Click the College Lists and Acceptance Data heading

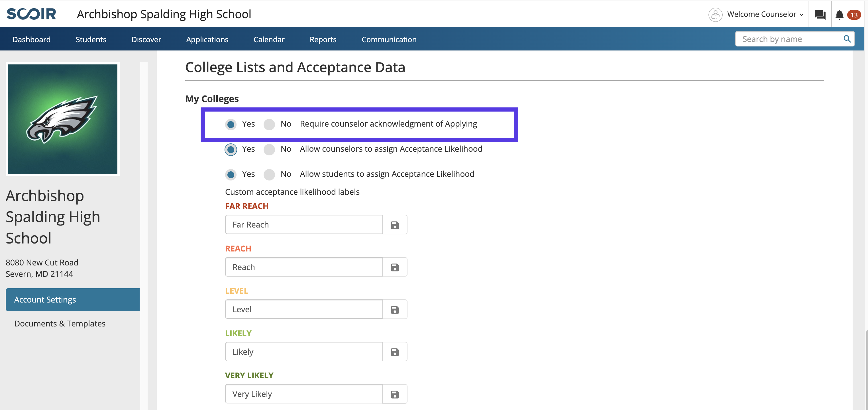coord(295,68)
